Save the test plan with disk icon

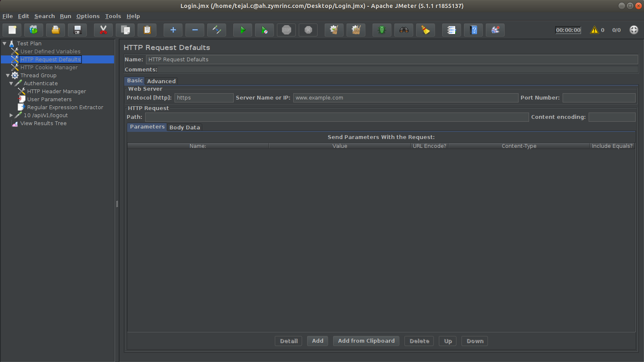pos(78,30)
